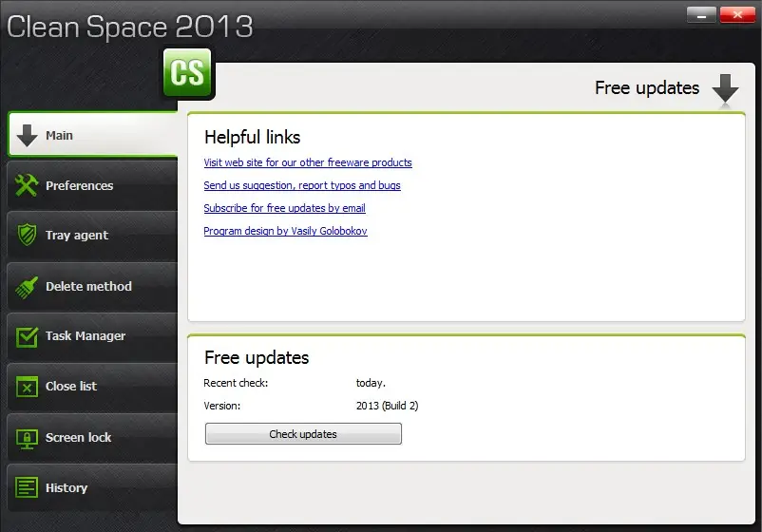Screen dimensions: 762x532
Task: Click the X box Close list icon
Action: tap(27, 387)
